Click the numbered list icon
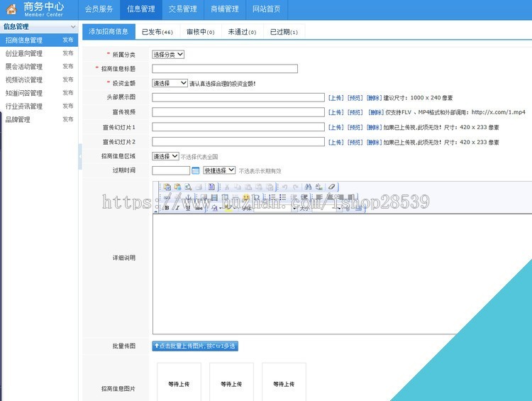 coord(272,197)
